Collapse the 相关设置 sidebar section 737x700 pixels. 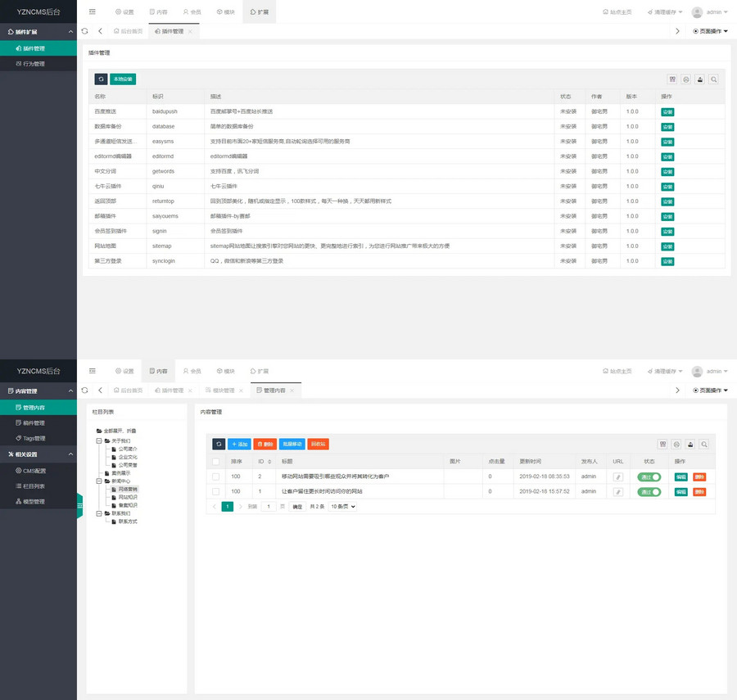pos(71,454)
